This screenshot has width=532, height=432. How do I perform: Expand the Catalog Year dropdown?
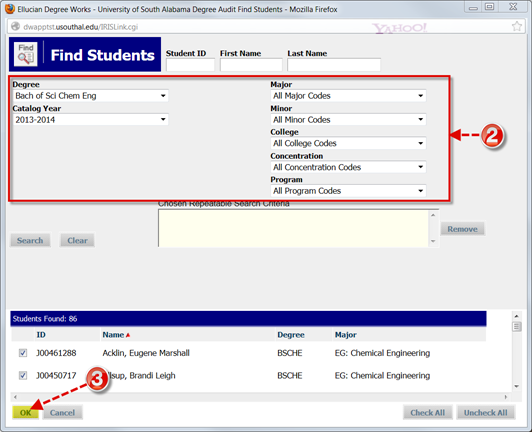tap(91, 119)
